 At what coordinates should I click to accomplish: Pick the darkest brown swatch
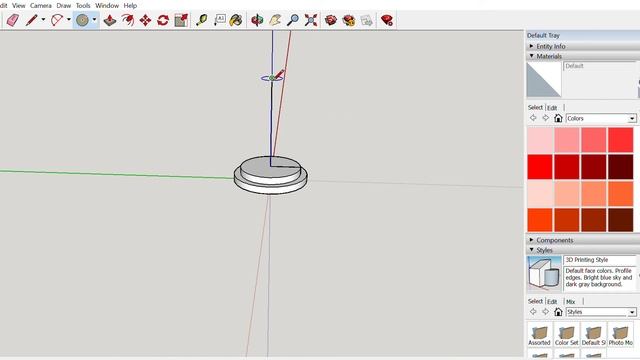point(620,220)
